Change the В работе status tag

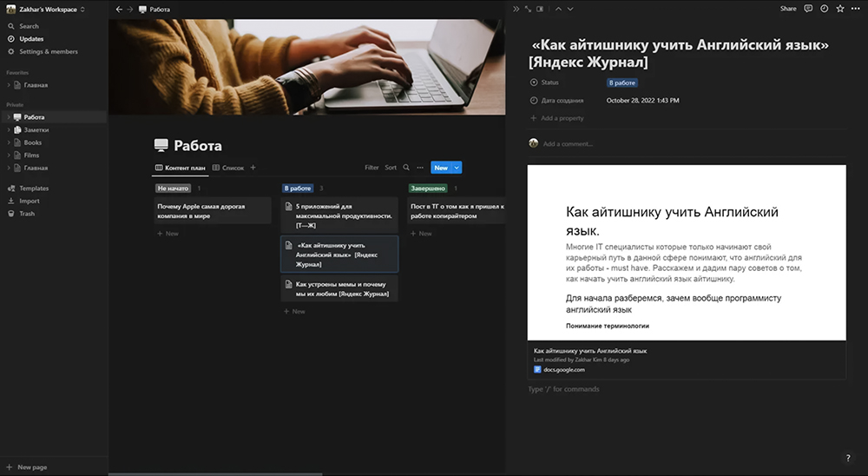[621, 83]
